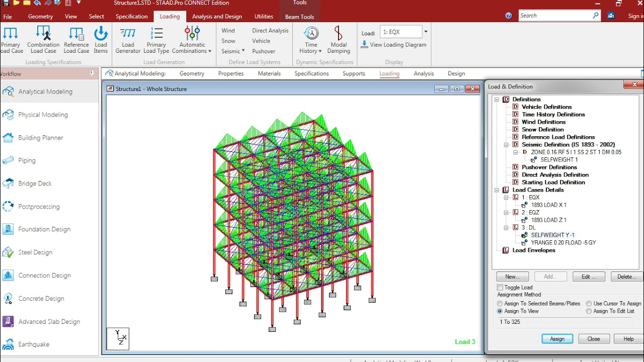Open Reference Load Case tool
The width and height of the screenshot is (644, 362).
(x=76, y=40)
